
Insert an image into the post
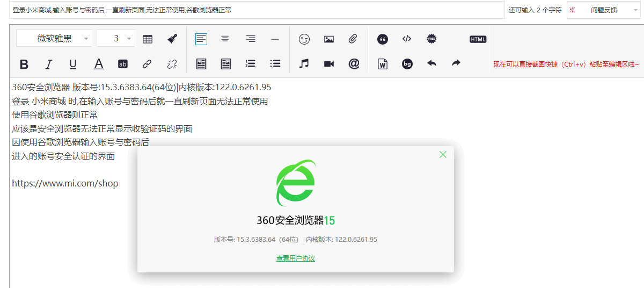pyautogui.click(x=329, y=39)
